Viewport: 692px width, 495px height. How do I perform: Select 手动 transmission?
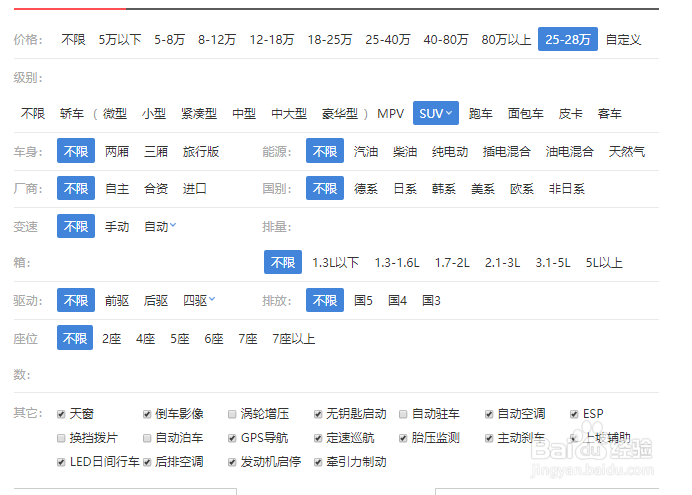click(117, 227)
